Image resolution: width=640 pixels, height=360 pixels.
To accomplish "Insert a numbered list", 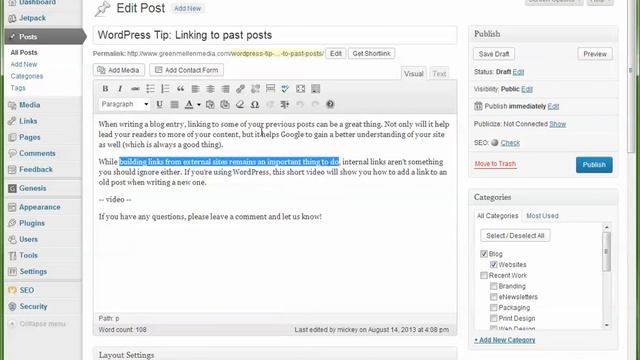I will pos(165,89).
